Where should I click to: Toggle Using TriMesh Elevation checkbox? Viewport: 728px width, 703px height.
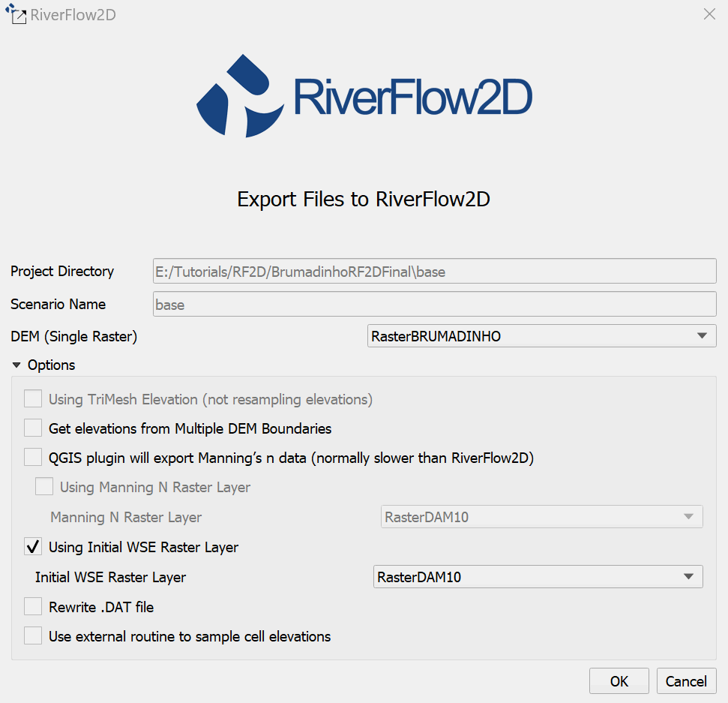pos(33,398)
